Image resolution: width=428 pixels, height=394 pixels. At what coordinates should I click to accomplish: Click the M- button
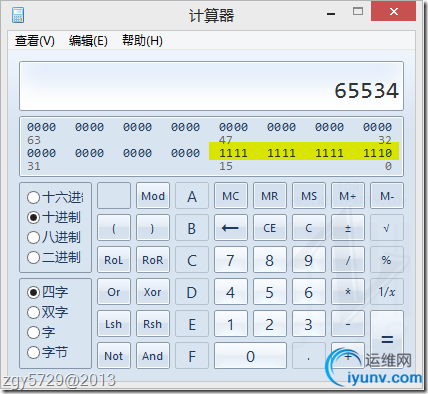click(387, 196)
